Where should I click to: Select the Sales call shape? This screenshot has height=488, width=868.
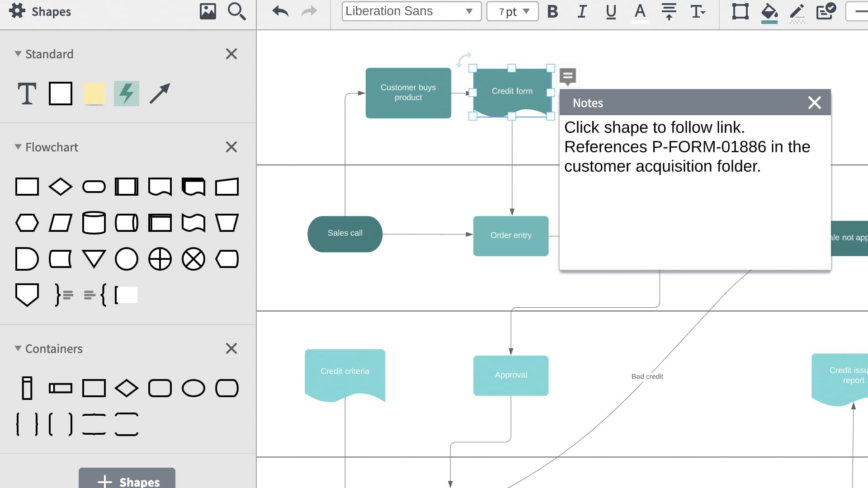pyautogui.click(x=345, y=234)
